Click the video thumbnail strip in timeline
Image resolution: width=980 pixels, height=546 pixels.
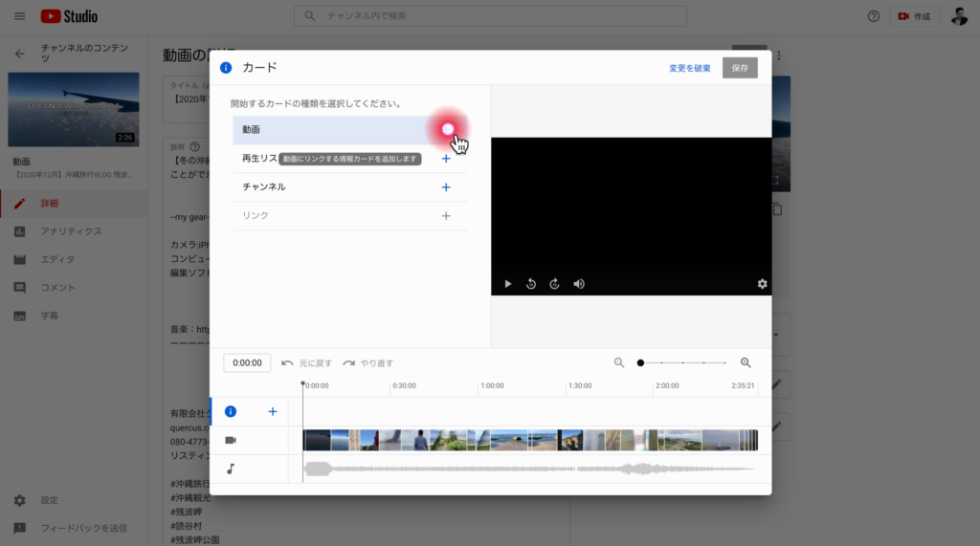tap(530, 441)
